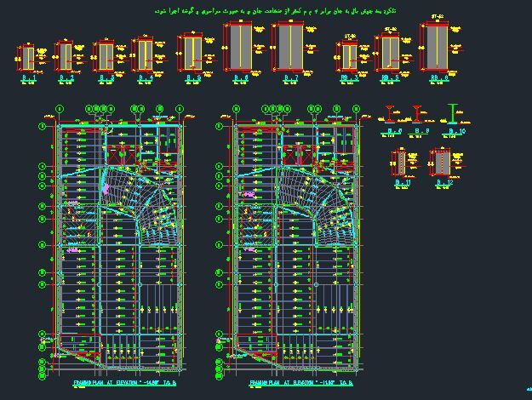Select the B-4 beam section drawing

pyautogui.click(x=144, y=55)
